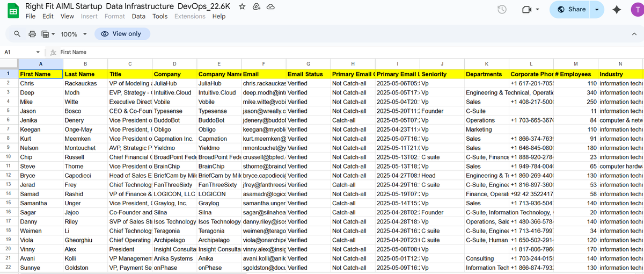644x274 pixels.
Task: Click the Seniority header cell
Action: point(442,74)
